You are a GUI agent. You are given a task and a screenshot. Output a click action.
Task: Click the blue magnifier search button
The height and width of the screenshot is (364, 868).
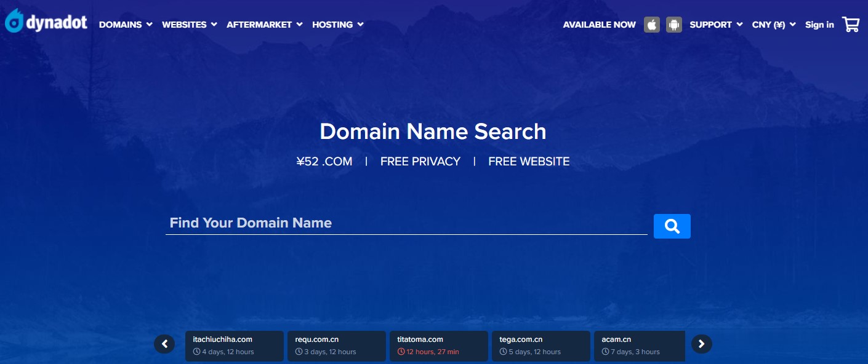(672, 226)
